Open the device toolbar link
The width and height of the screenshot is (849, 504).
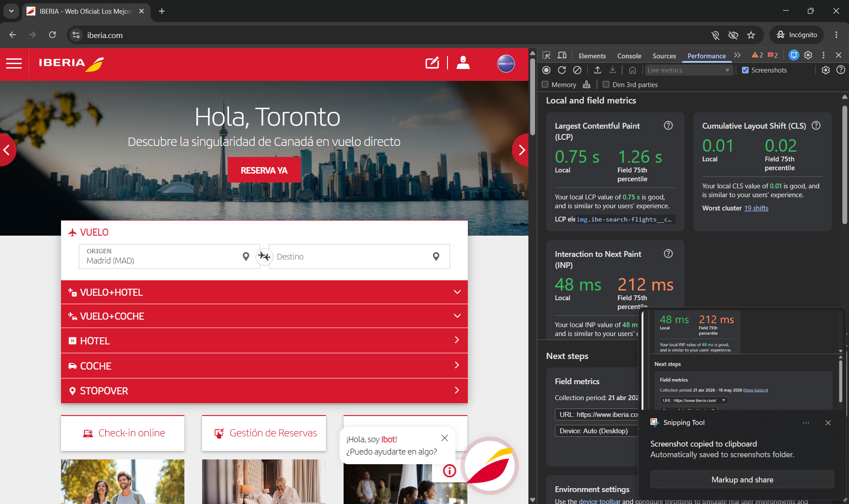[x=600, y=501]
